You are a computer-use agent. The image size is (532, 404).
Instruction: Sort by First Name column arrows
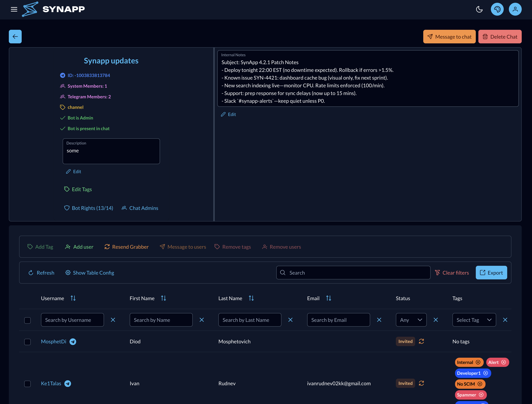tap(163, 298)
